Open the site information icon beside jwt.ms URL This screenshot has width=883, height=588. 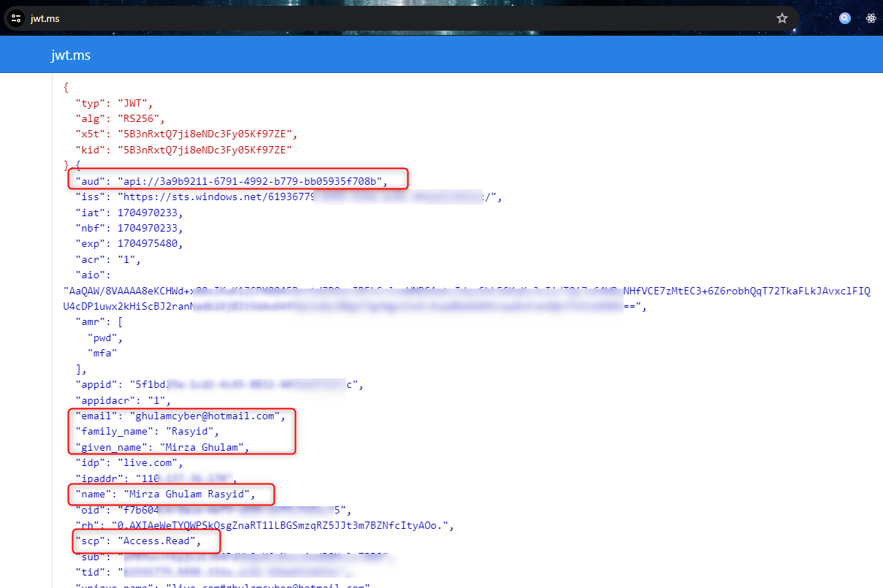16,18
